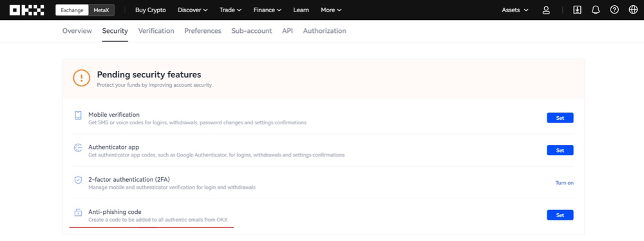Open the Preferences tab
The height and width of the screenshot is (241, 644).
203,31
